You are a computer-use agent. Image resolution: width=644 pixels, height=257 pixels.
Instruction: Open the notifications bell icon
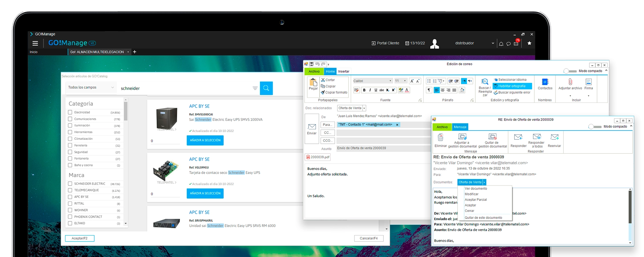[x=501, y=44]
